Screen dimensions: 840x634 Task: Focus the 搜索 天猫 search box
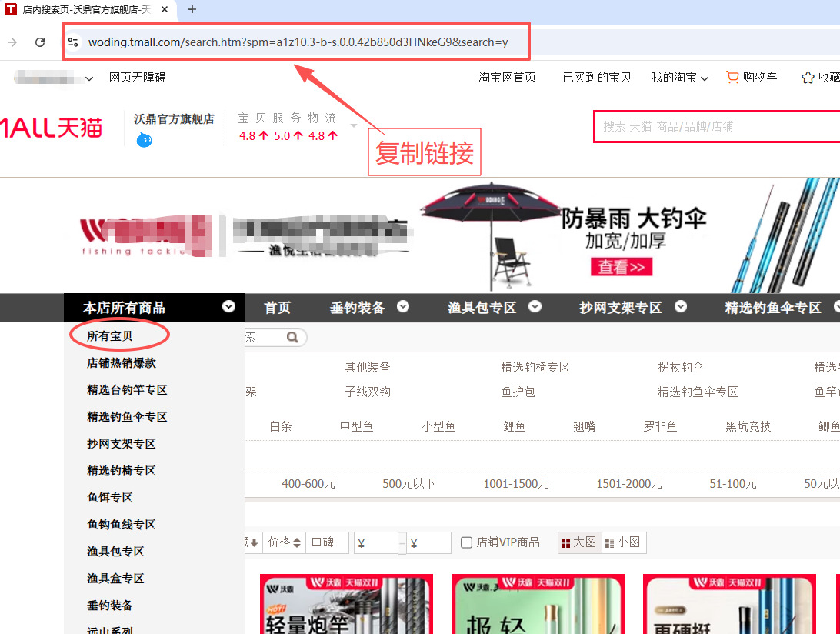coord(718,126)
